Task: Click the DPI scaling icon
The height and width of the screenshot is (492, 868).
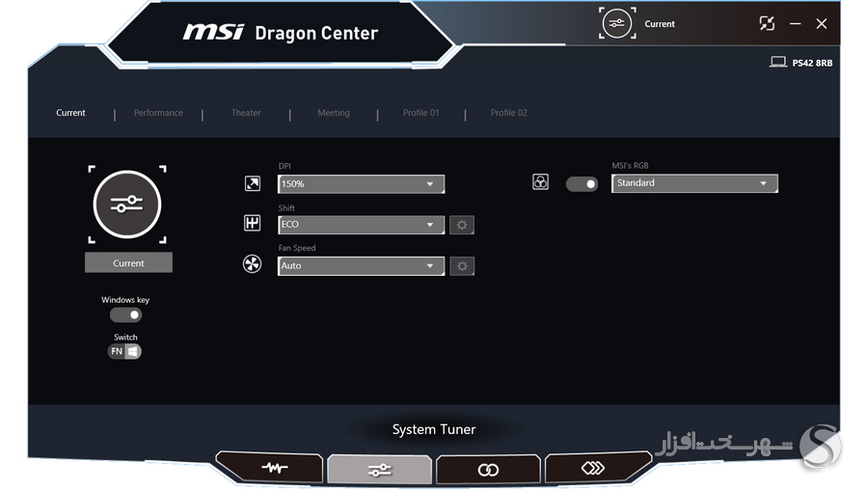Action: (x=253, y=183)
